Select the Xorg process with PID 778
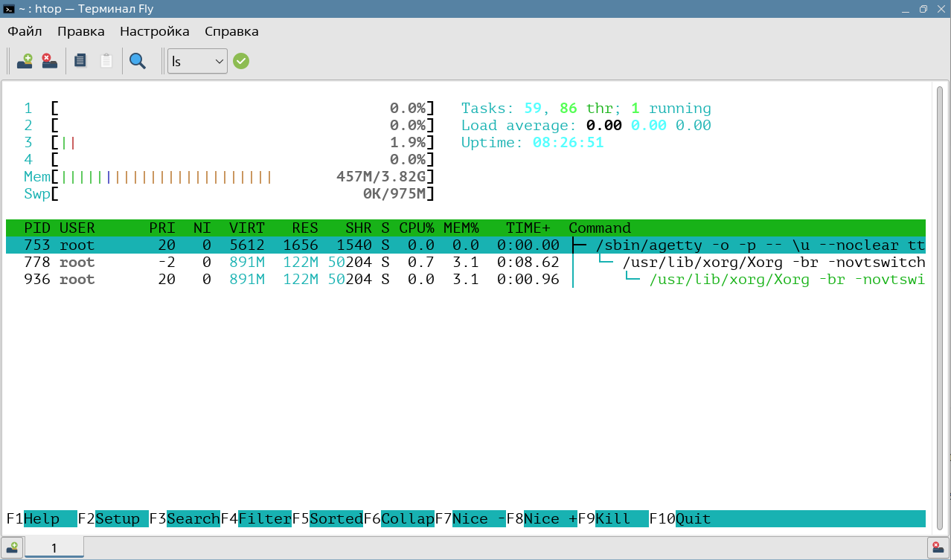Screen dimensions: 951x560 point(298,263)
